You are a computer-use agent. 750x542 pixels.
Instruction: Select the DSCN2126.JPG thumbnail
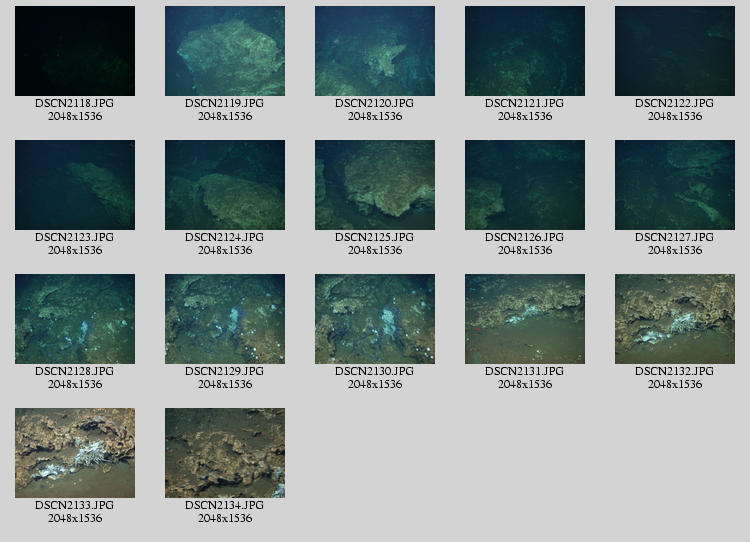pyautogui.click(x=525, y=185)
